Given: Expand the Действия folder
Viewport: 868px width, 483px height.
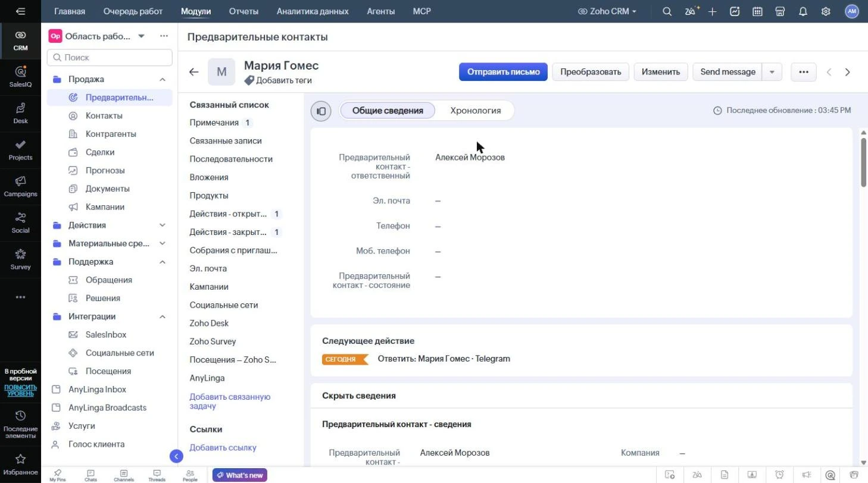Looking at the screenshot, I should click(162, 225).
